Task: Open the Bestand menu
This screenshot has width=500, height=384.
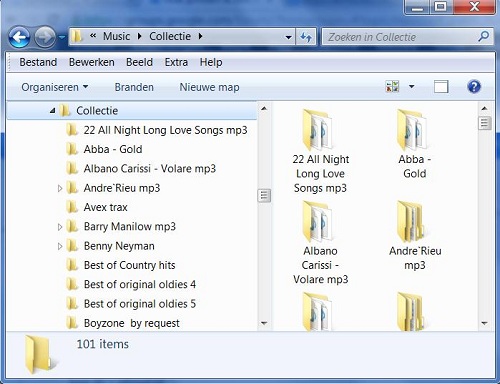Action: 38,62
